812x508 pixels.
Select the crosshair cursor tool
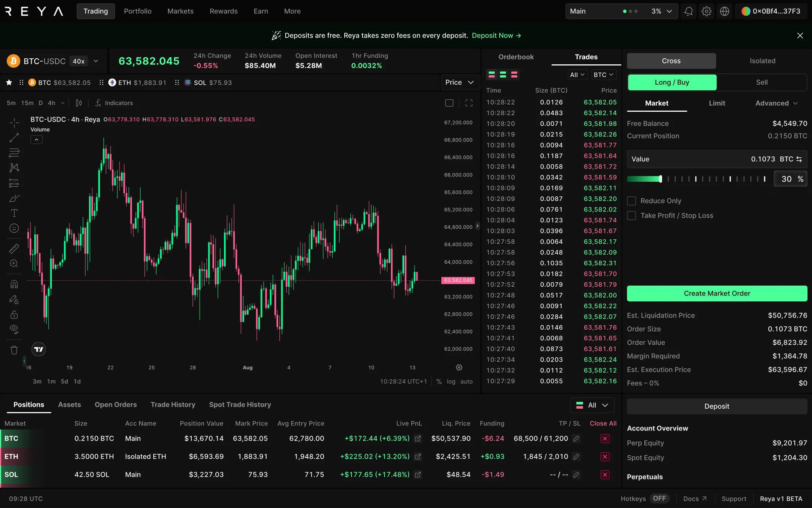[x=14, y=123]
